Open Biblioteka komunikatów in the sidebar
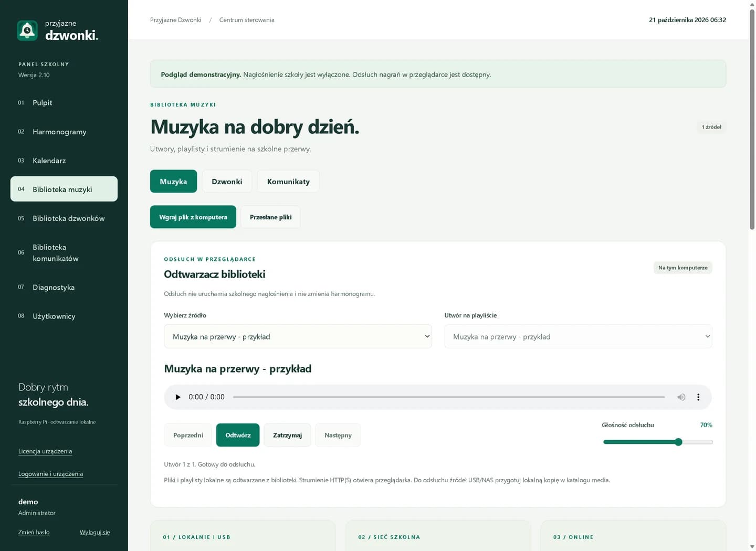The image size is (756, 551). [x=64, y=252]
